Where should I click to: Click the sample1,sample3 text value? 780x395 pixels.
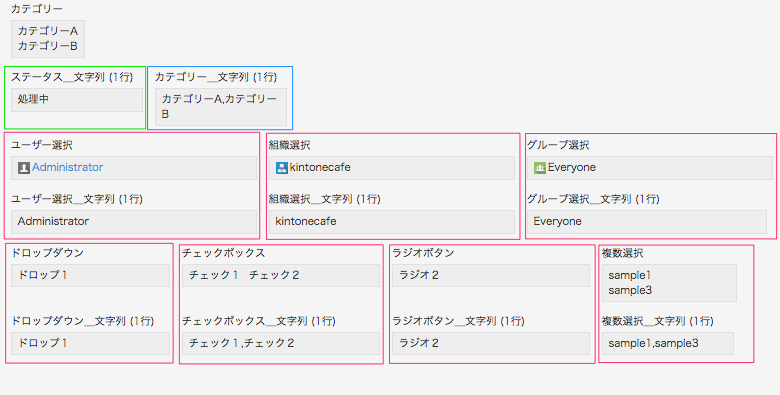(654, 343)
